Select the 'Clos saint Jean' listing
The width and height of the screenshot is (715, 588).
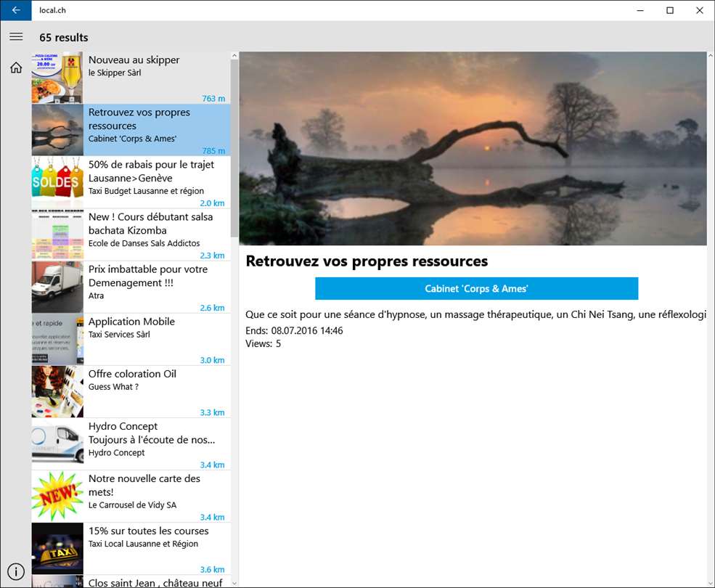(131, 581)
